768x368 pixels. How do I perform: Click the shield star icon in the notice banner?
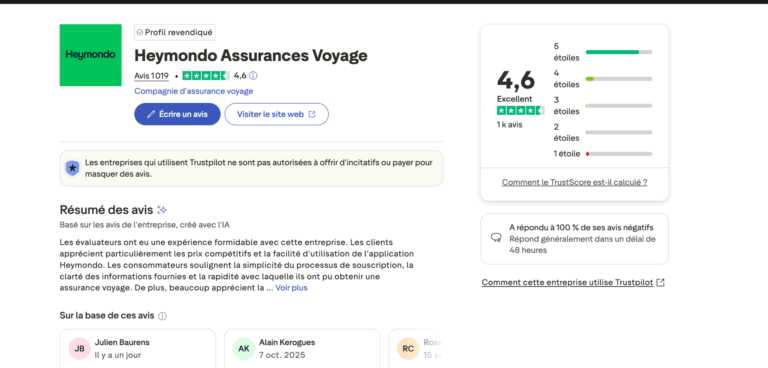pos(72,168)
